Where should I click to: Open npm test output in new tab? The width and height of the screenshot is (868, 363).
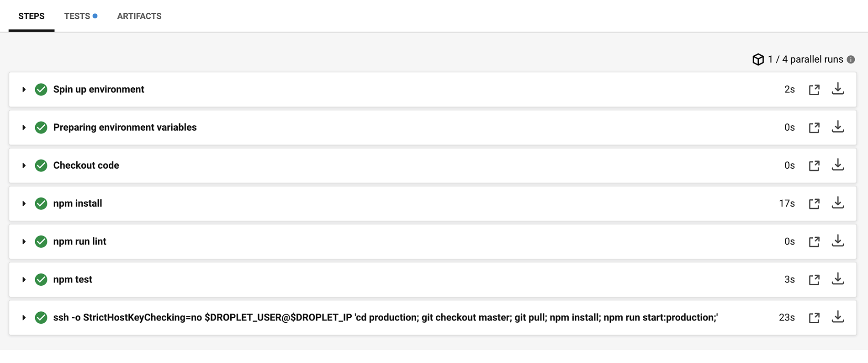click(814, 280)
